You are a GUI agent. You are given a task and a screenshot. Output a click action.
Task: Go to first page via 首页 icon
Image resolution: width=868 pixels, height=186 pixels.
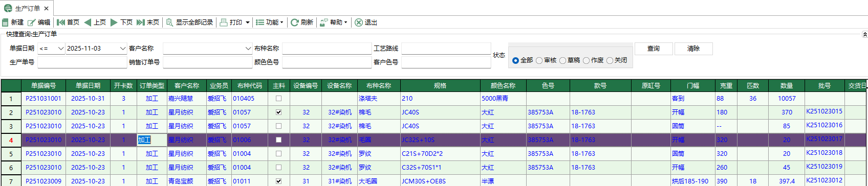[61, 22]
